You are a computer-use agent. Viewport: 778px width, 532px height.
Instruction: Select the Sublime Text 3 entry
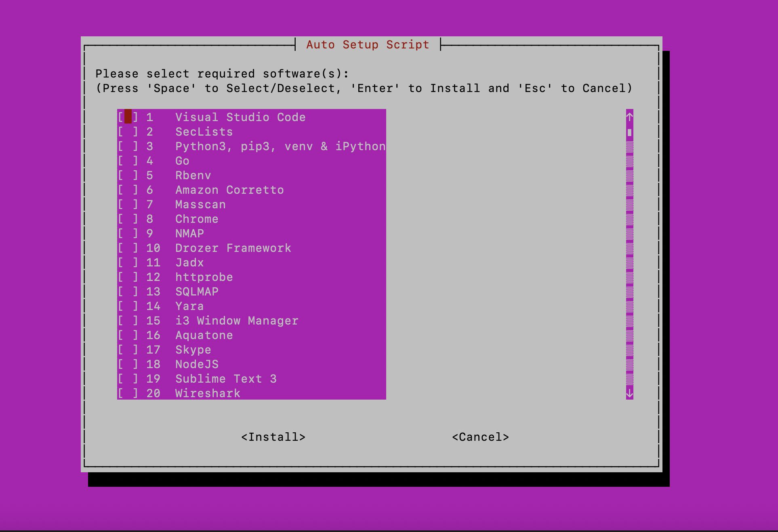pos(251,379)
